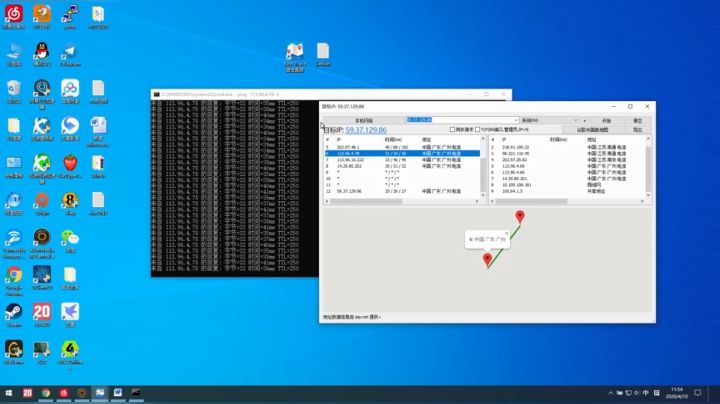Launch the Connectify Hotspot desktop icon
720x404 pixels.
[14, 244]
